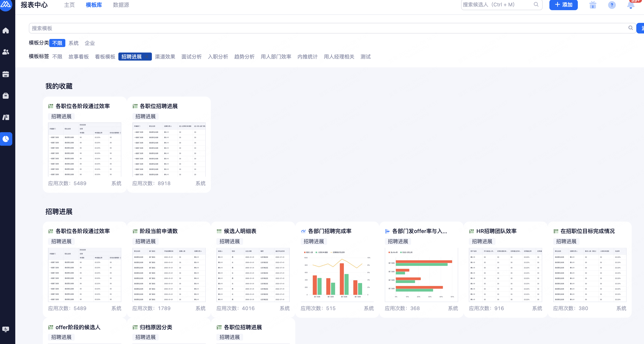Open the notifications bell icon
The height and width of the screenshot is (344, 644).
tap(631, 5)
